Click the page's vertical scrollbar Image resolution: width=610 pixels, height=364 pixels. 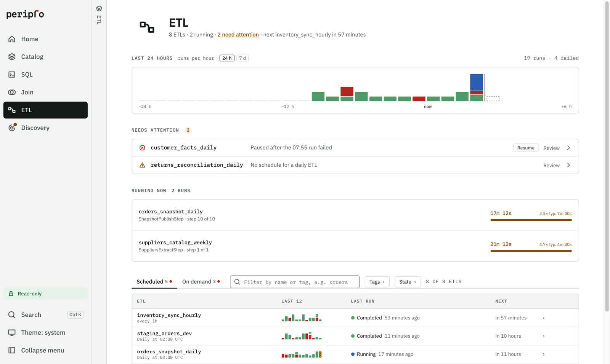tap(607, 156)
